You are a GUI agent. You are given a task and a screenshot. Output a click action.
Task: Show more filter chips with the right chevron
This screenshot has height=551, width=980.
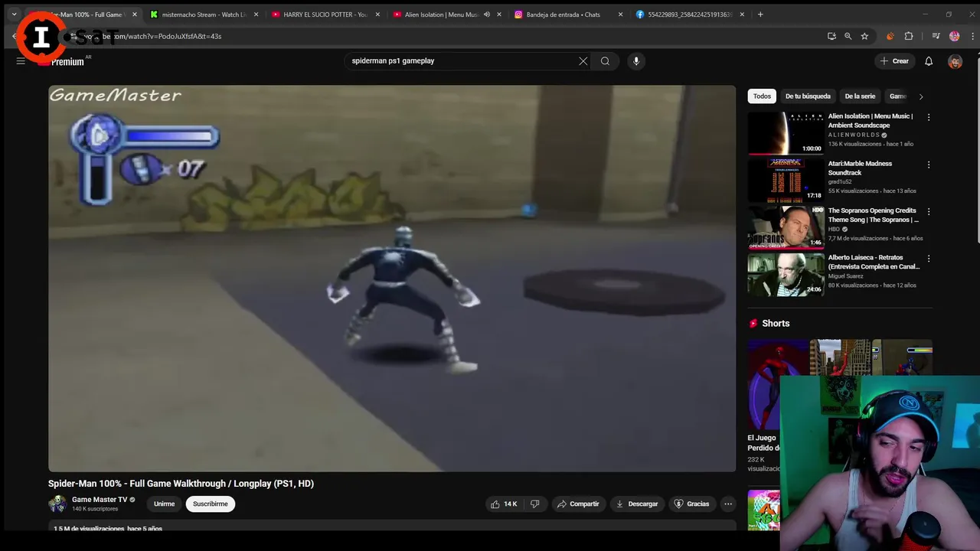click(x=920, y=96)
